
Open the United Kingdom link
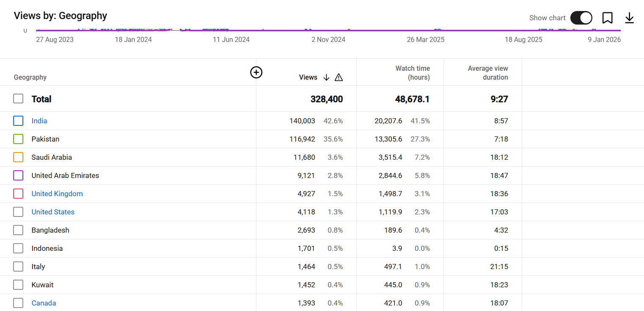coord(57,194)
